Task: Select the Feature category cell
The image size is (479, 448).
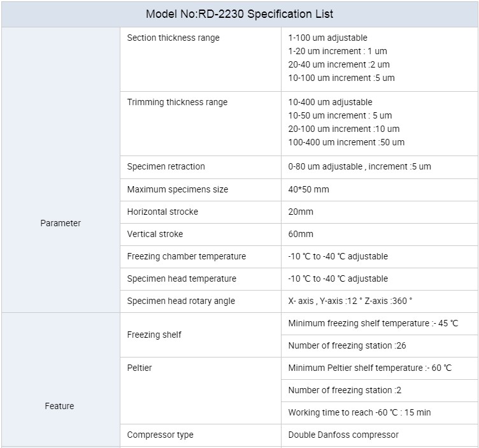Action: coord(59,406)
